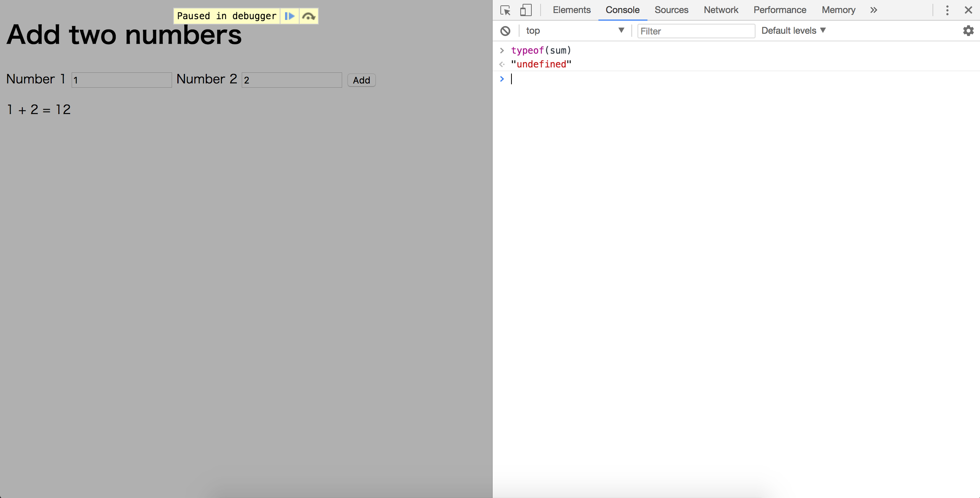Step over the next function call
This screenshot has height=498, width=980.
(308, 16)
